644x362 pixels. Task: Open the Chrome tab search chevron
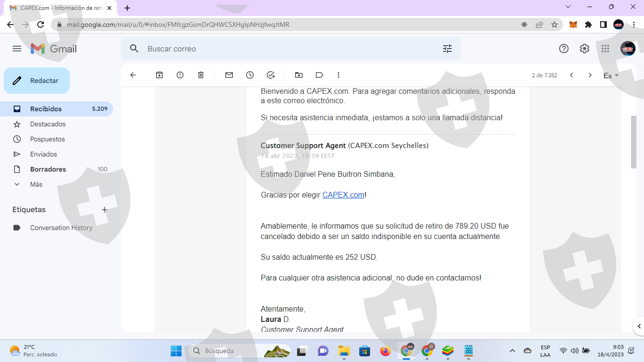pos(568,7)
